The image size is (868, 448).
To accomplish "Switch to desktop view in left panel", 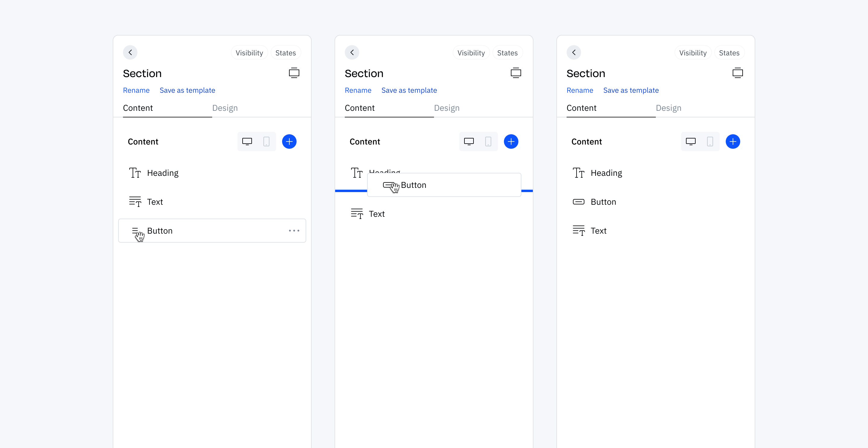I will tap(247, 142).
